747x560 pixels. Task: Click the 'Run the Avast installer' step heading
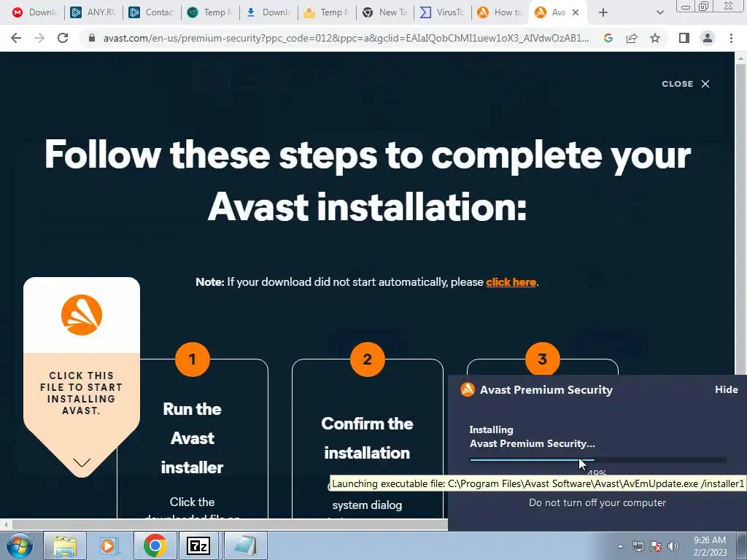192,438
